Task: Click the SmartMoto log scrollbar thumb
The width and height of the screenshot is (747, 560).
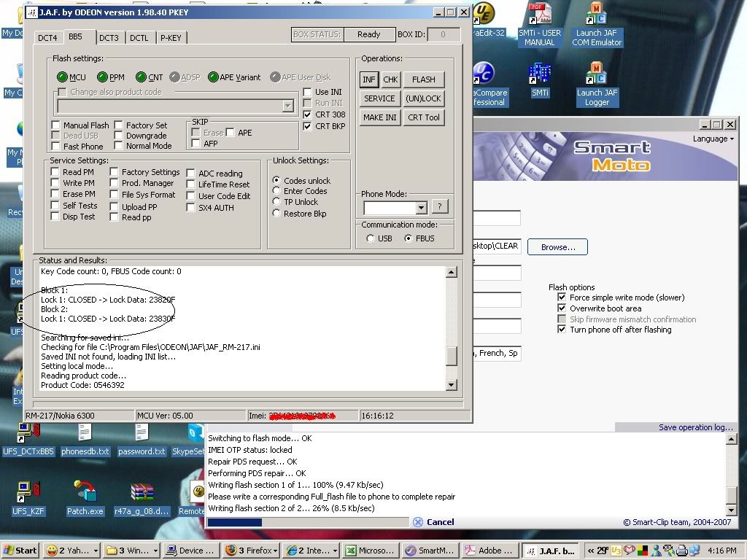Action: [x=732, y=495]
